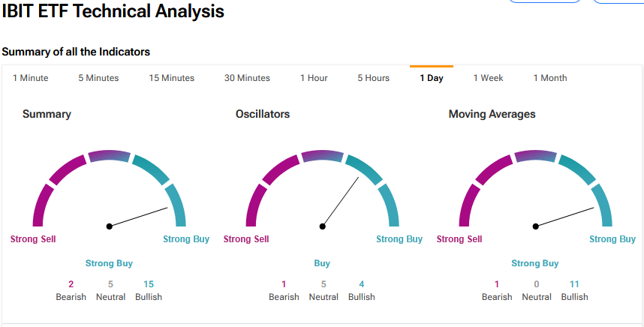The width and height of the screenshot is (644, 327).
Task: Open the 1 Week timeframe tab
Action: pos(488,78)
